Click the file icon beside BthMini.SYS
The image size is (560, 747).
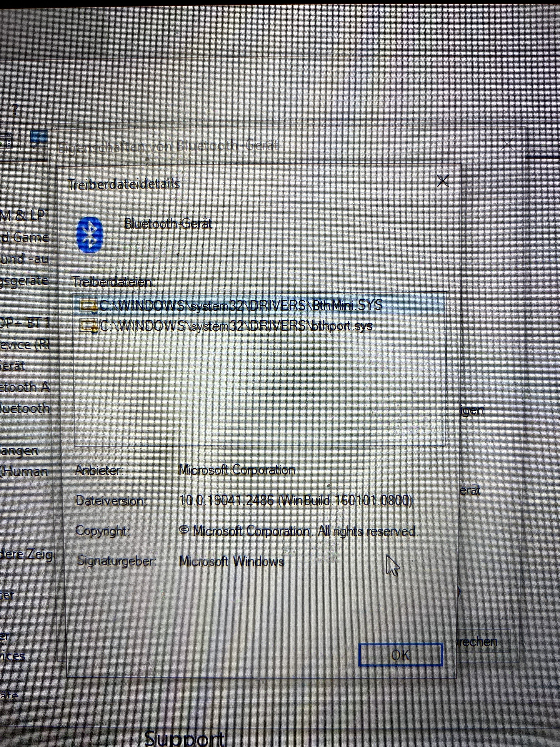(x=88, y=306)
